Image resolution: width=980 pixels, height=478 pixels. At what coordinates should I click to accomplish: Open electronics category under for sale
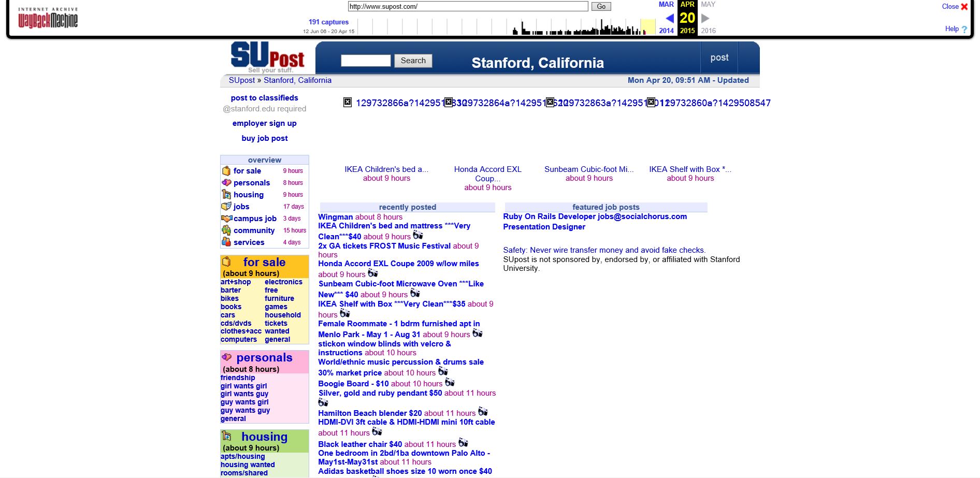[283, 282]
